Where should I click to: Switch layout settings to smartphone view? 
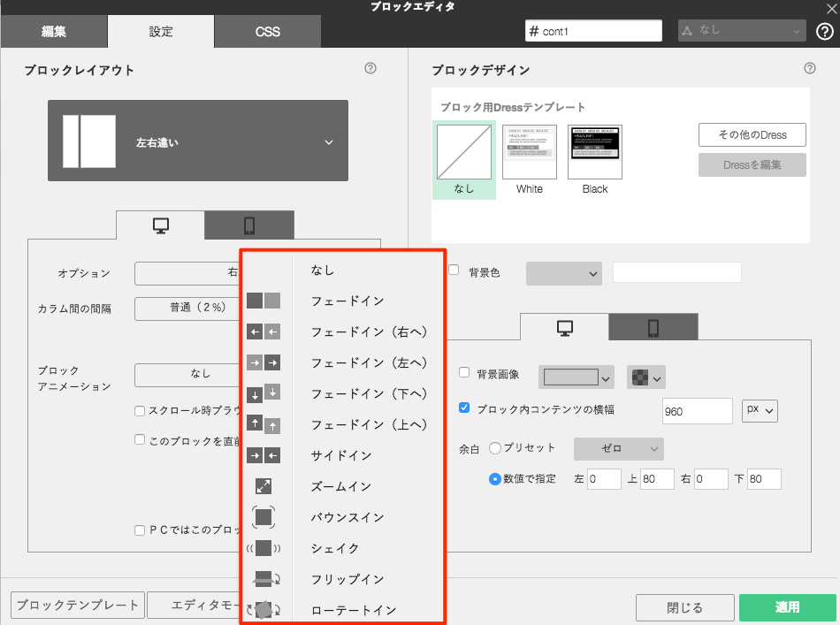(x=249, y=225)
